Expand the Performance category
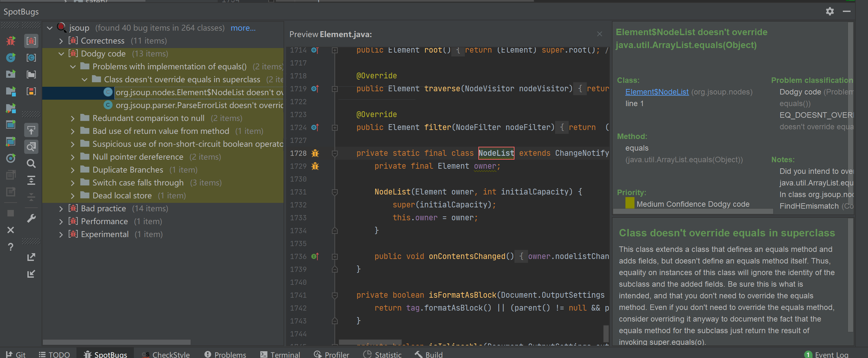This screenshot has width=868, height=358. click(61, 221)
